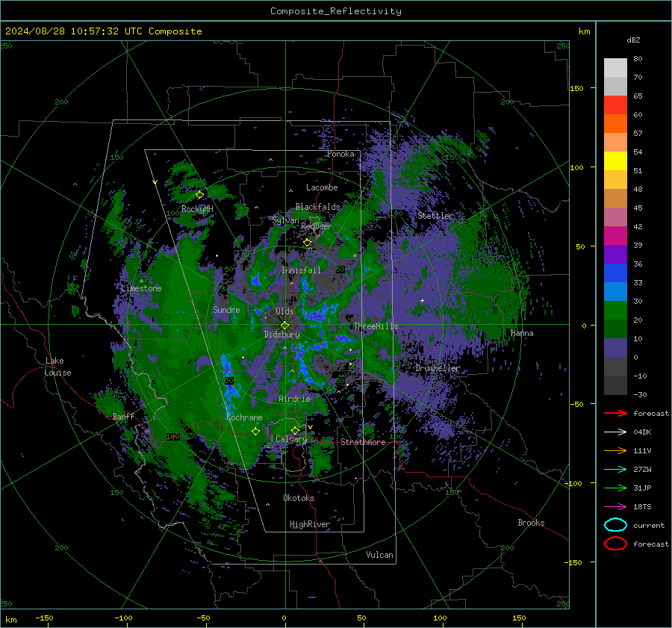Click the orange 111V arrow icon
Image resolution: width=672 pixels, height=628 pixels.
(615, 450)
